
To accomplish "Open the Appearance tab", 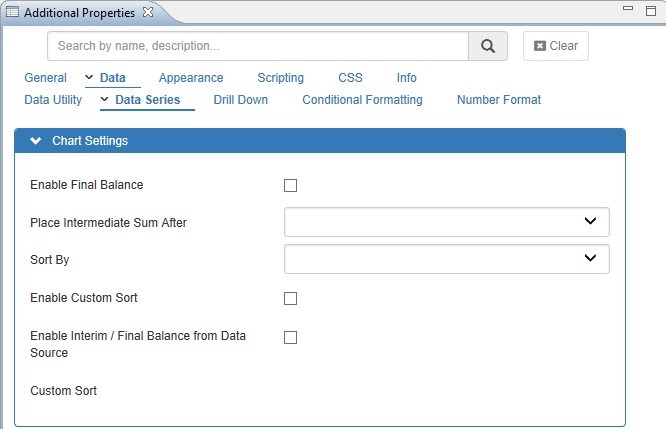I will pos(191,78).
